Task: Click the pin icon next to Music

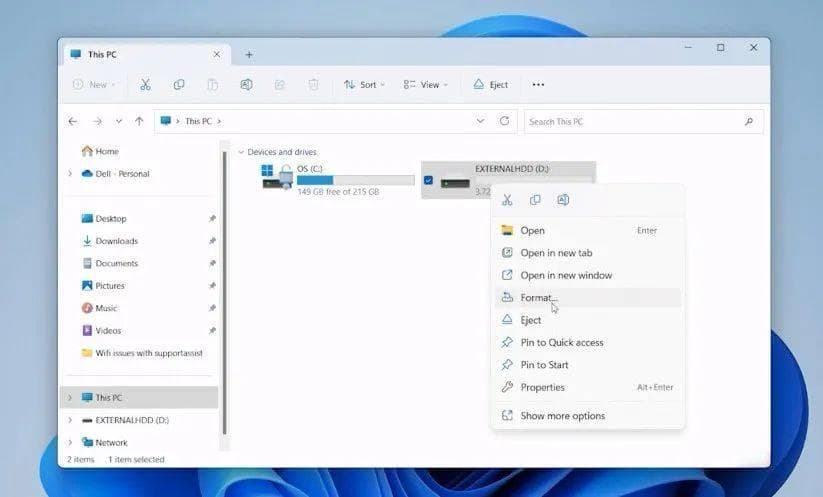Action: pyautogui.click(x=212, y=308)
